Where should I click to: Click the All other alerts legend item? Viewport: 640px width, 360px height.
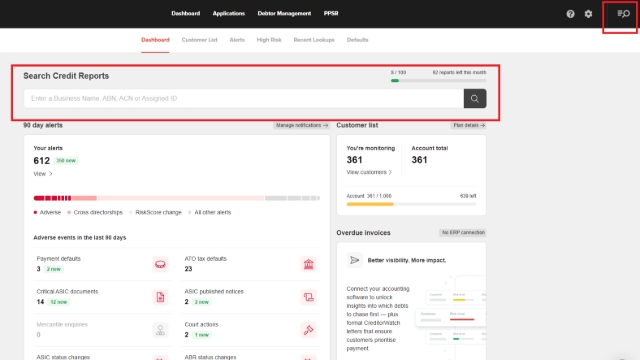click(x=210, y=212)
